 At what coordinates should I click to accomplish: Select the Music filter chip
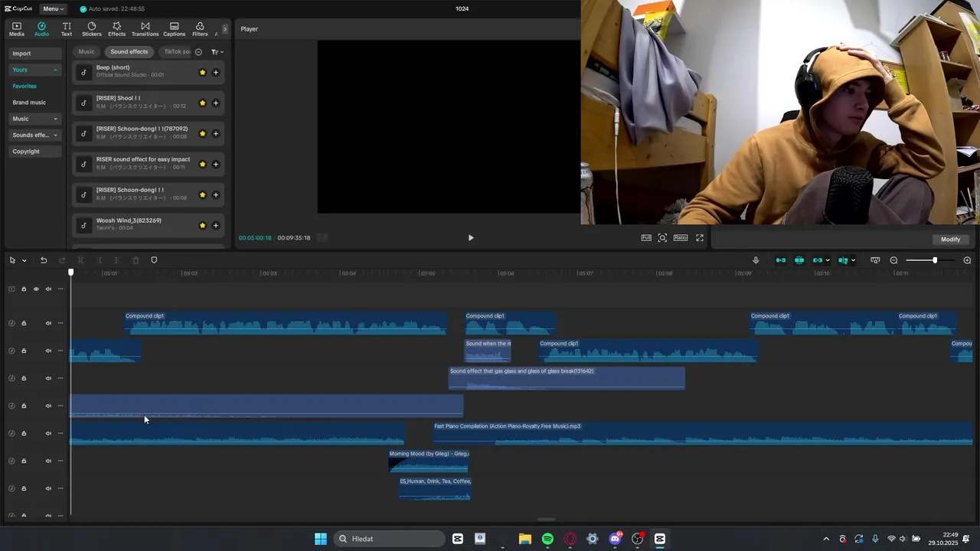(x=87, y=52)
